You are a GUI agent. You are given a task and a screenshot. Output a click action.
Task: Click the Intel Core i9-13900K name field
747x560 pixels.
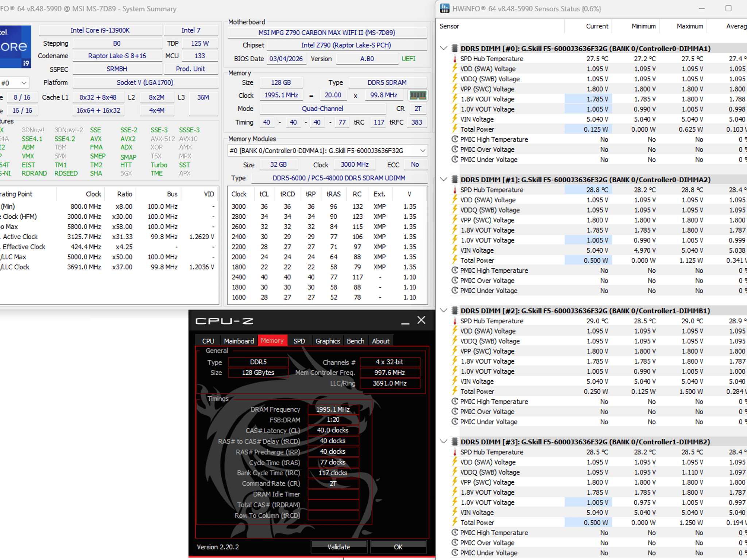point(100,30)
